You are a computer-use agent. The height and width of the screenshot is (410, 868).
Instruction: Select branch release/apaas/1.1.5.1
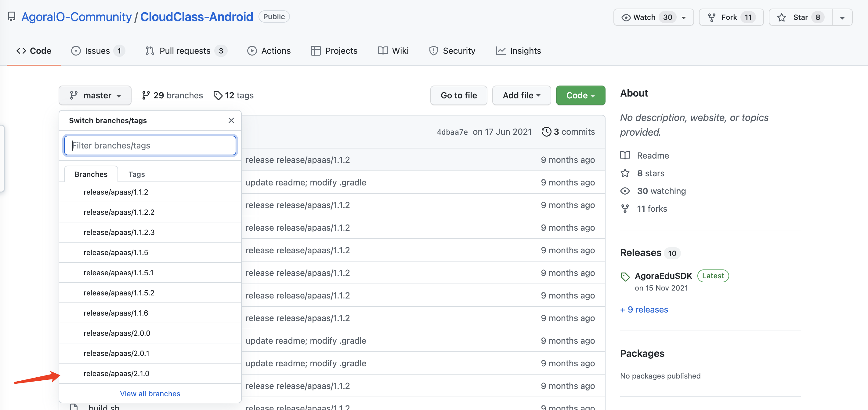click(150, 273)
